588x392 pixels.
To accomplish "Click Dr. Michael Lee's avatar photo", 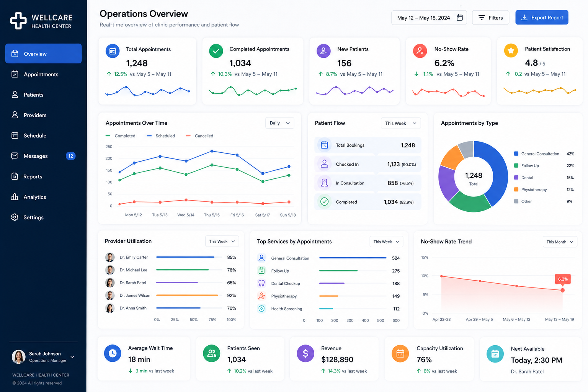I will (x=110, y=270).
